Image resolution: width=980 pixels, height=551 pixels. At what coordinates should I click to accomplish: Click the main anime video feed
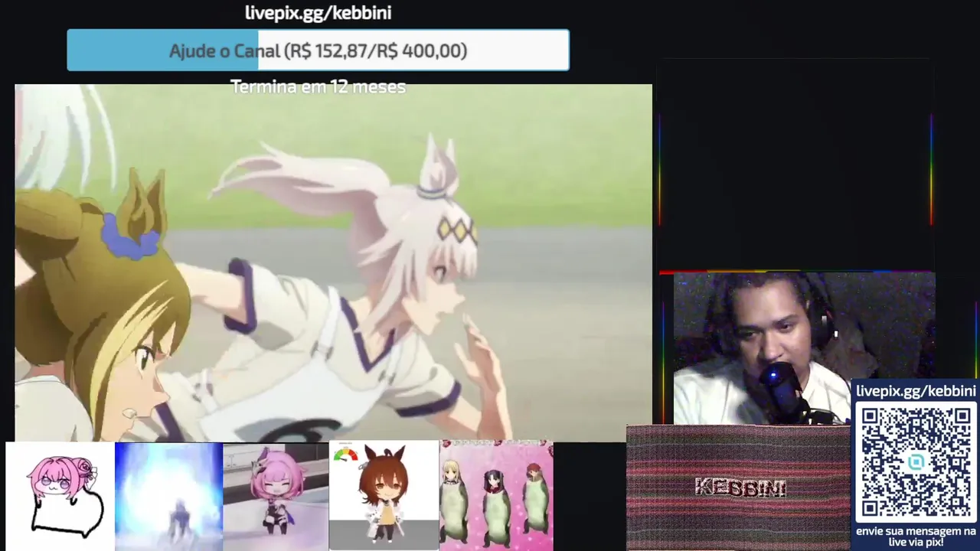click(x=333, y=262)
